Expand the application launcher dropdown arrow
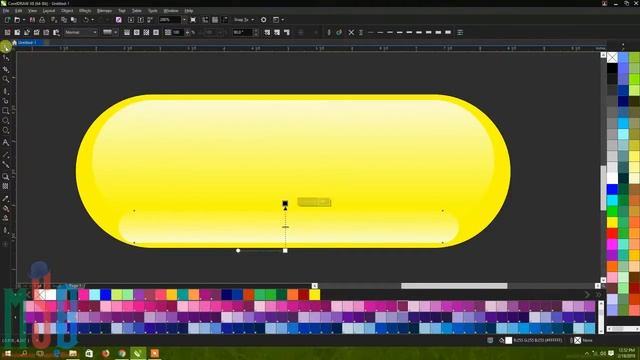This screenshot has height=360, width=640. (282, 20)
